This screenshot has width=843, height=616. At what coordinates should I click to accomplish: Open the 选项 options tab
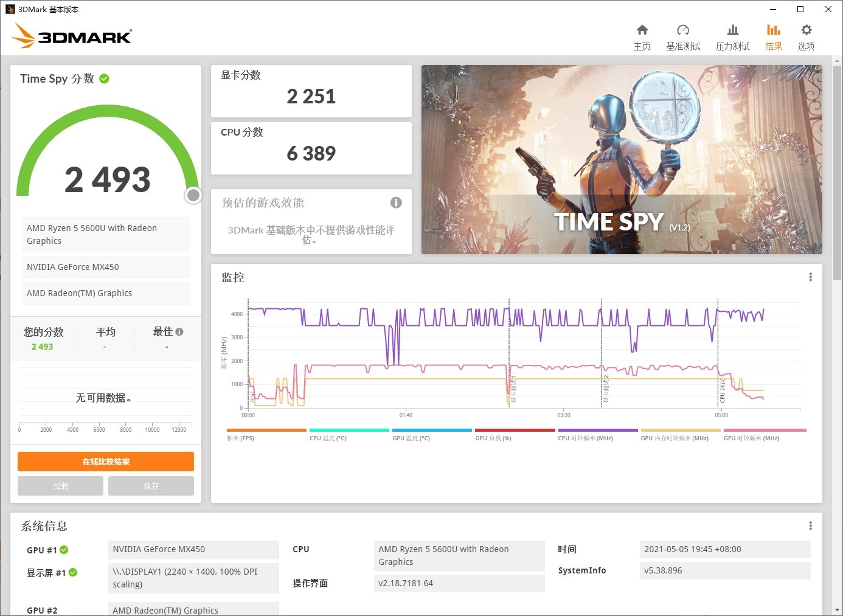tap(806, 37)
